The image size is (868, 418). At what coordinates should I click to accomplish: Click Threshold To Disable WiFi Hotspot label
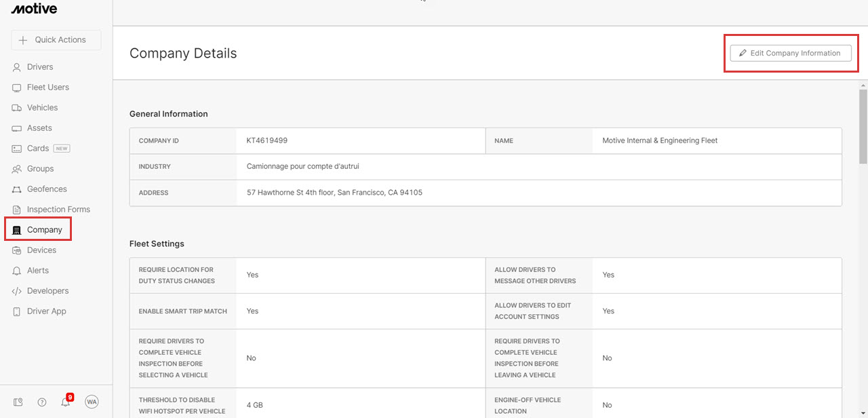point(182,405)
